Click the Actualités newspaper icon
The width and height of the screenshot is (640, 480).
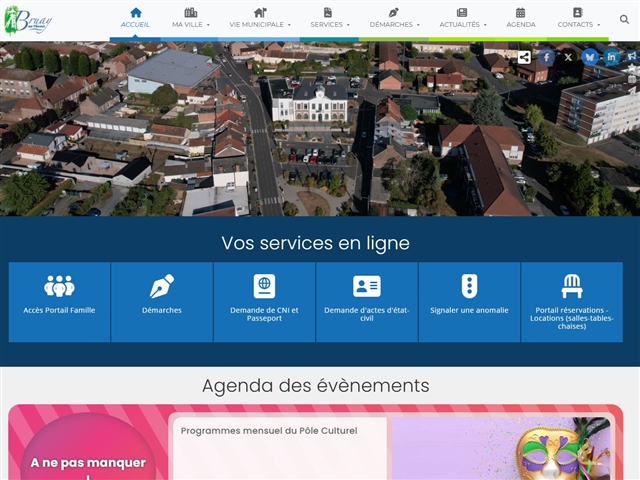click(462, 12)
